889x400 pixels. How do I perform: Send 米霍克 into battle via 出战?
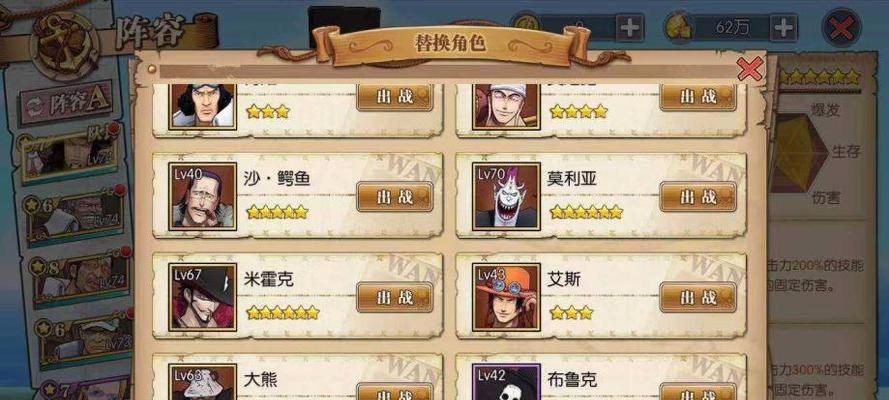point(395,297)
